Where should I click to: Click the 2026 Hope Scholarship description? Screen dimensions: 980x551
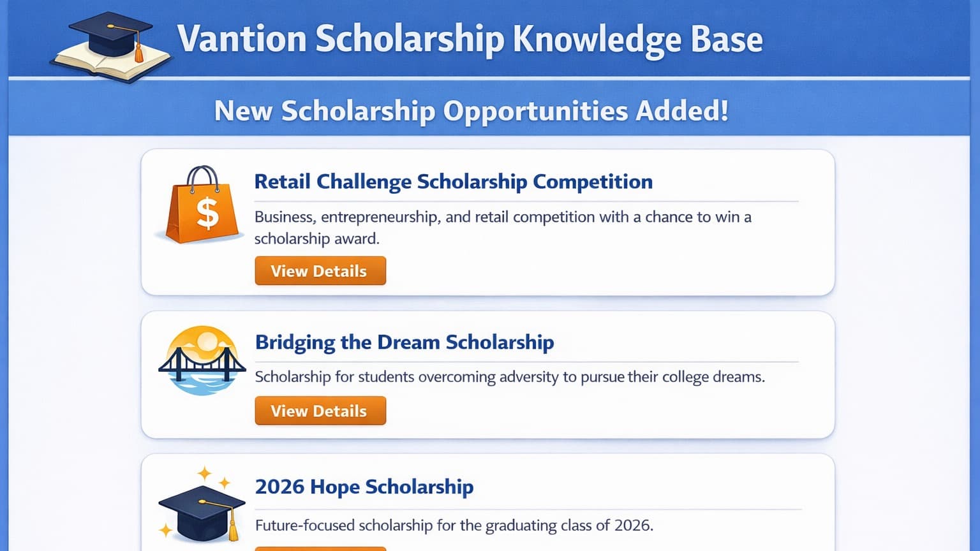454,525
